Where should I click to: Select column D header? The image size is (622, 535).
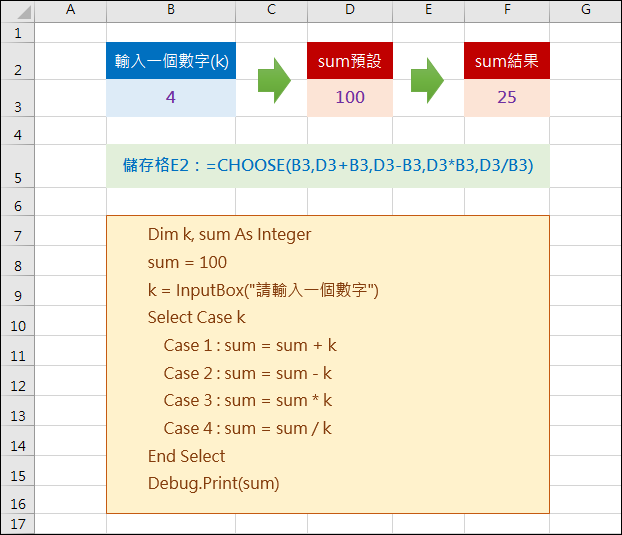click(x=350, y=11)
